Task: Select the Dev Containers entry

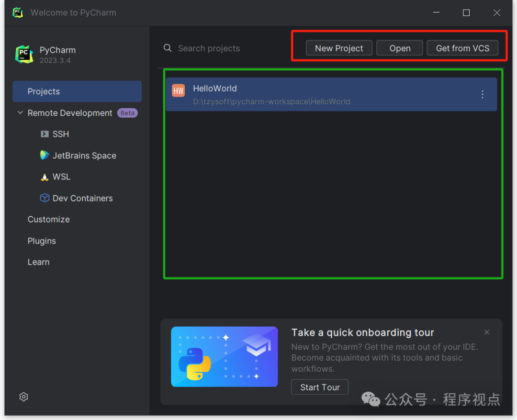Action: 83,199
